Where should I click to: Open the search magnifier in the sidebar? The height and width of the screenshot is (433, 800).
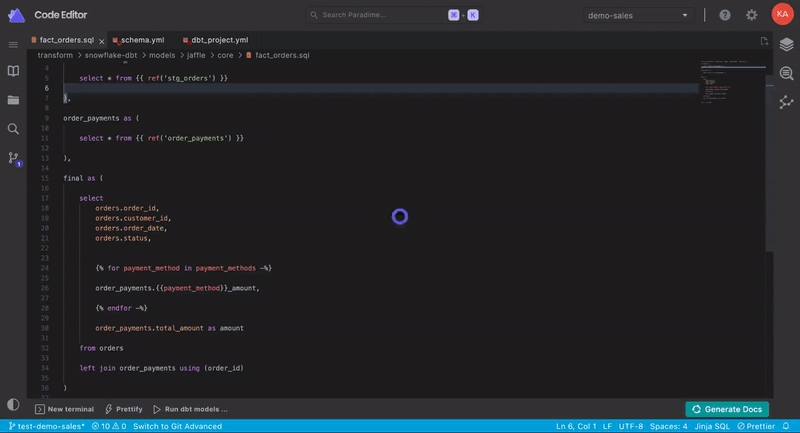[x=13, y=129]
